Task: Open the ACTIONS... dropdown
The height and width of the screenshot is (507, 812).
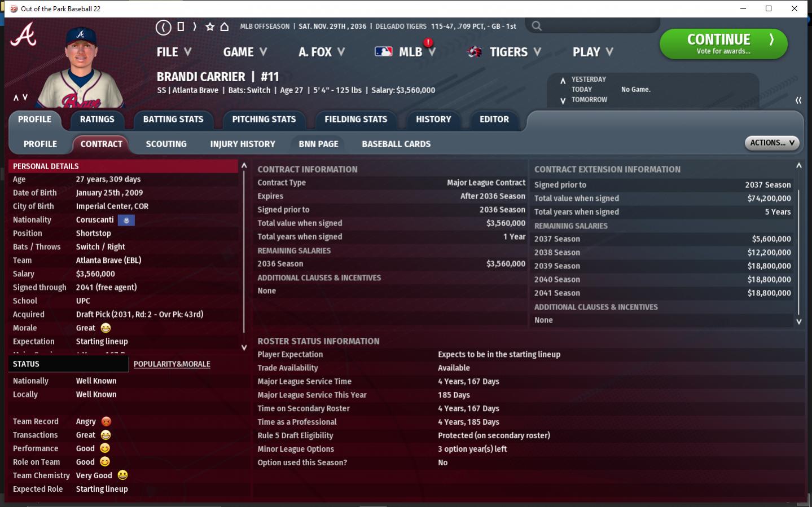Action: click(x=772, y=143)
